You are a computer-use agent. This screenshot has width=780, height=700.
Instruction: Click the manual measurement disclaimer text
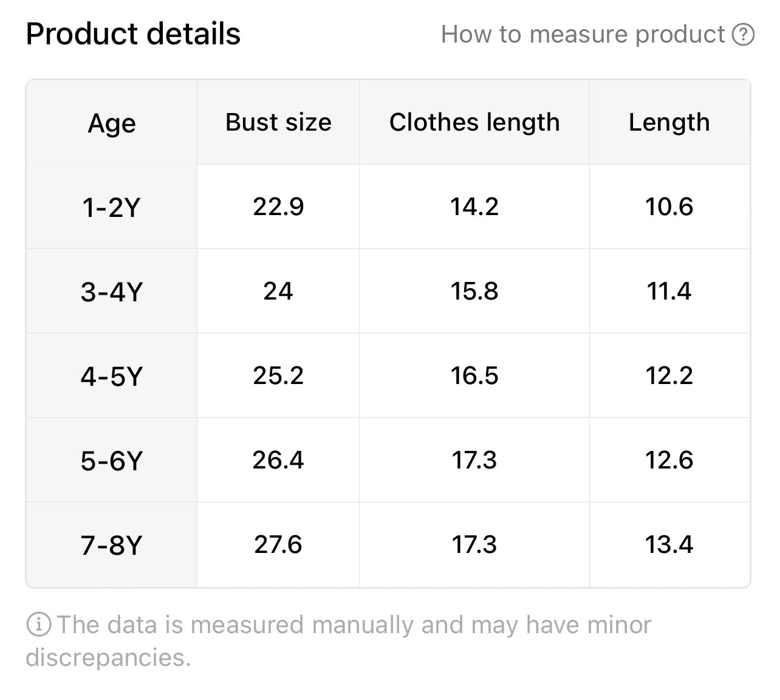(338, 640)
